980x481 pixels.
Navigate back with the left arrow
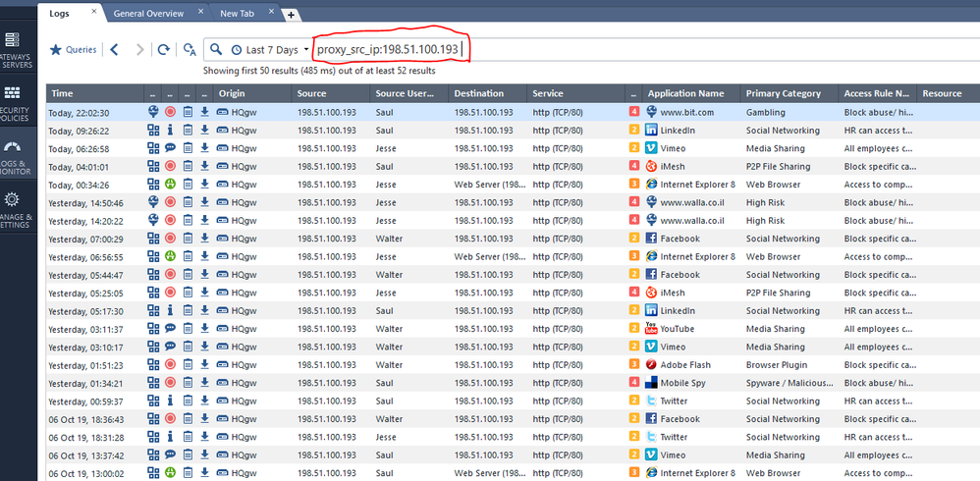[115, 49]
